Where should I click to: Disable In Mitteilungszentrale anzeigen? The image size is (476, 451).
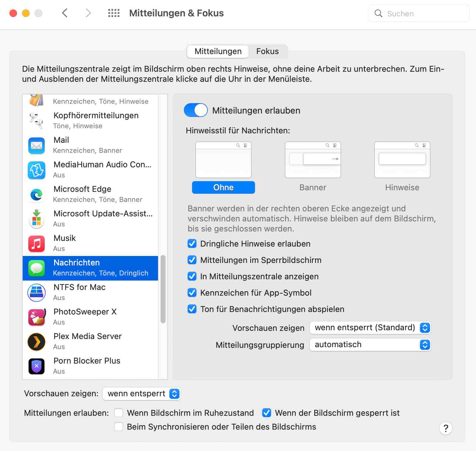coord(192,276)
